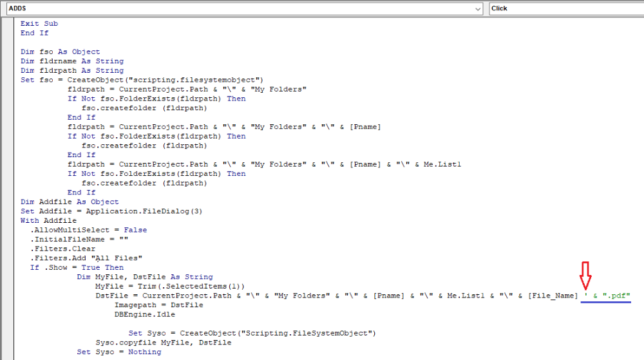The height and width of the screenshot is (360, 644).
Task: Click the 'DBEngine.Idle' line
Action: 144,315
